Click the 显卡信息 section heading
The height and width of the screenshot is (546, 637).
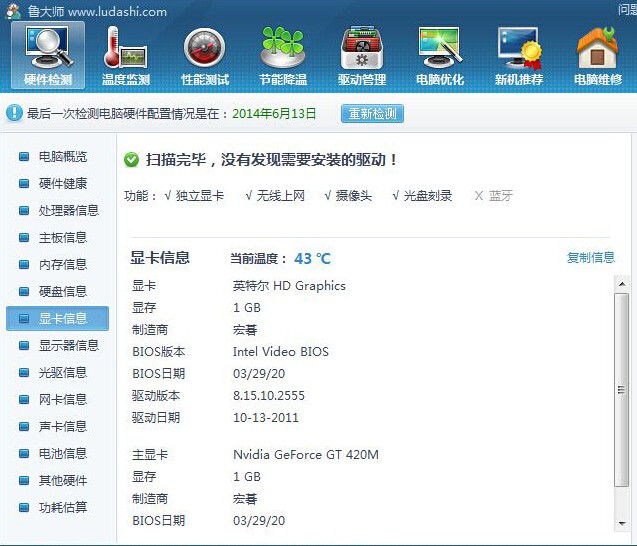tap(160, 258)
